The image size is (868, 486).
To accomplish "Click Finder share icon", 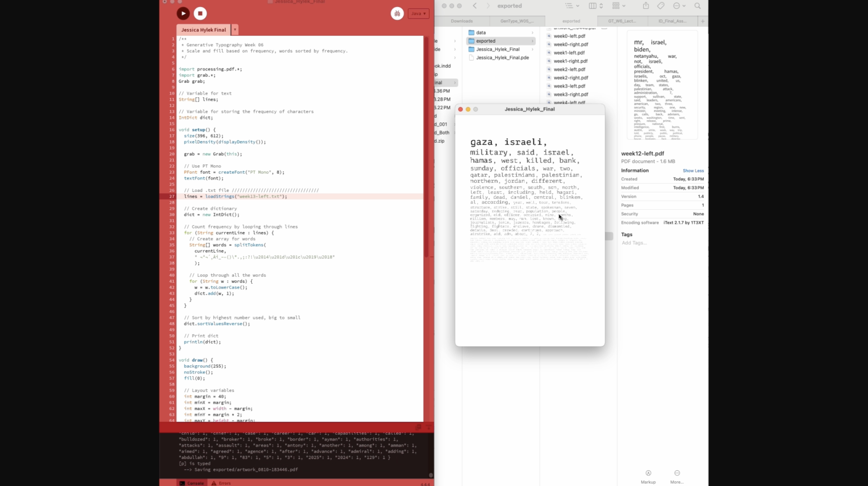I will [646, 6].
